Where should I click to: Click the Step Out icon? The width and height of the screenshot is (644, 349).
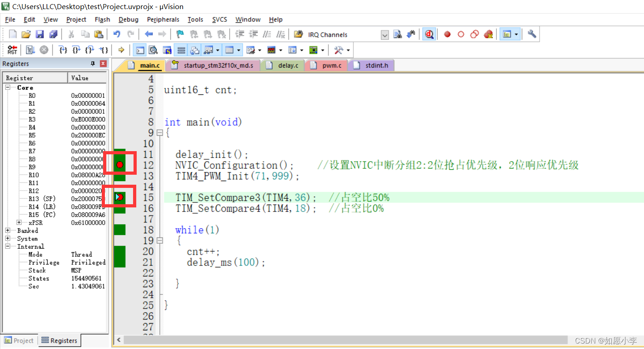[x=90, y=50]
